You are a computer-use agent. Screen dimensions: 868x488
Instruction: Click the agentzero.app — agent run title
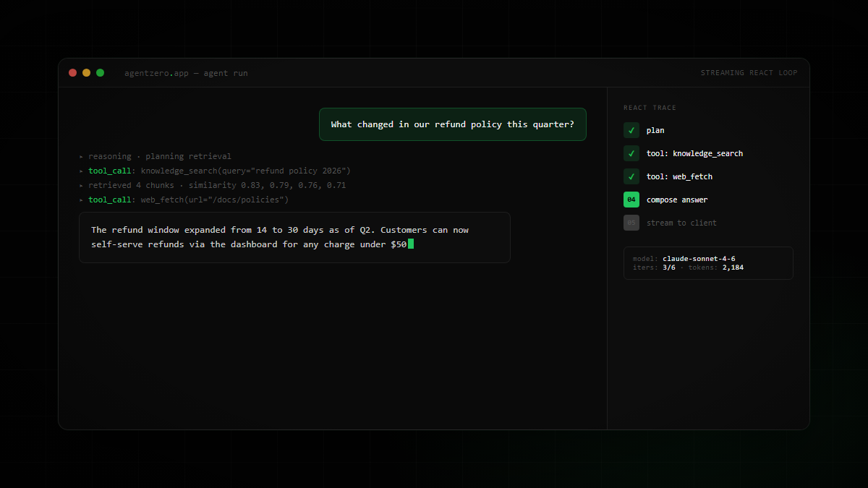point(186,73)
